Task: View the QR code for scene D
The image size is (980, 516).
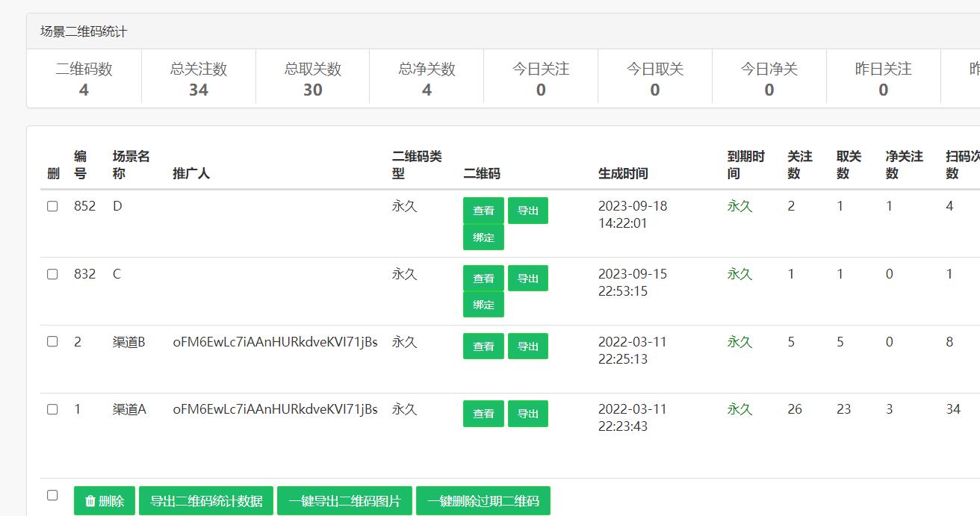Action: point(483,211)
